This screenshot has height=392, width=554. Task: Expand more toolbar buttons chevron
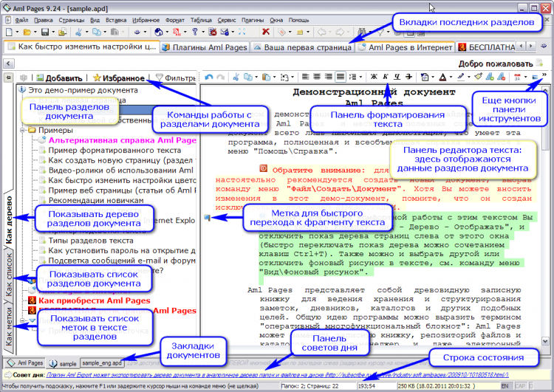pyautogui.click(x=544, y=76)
